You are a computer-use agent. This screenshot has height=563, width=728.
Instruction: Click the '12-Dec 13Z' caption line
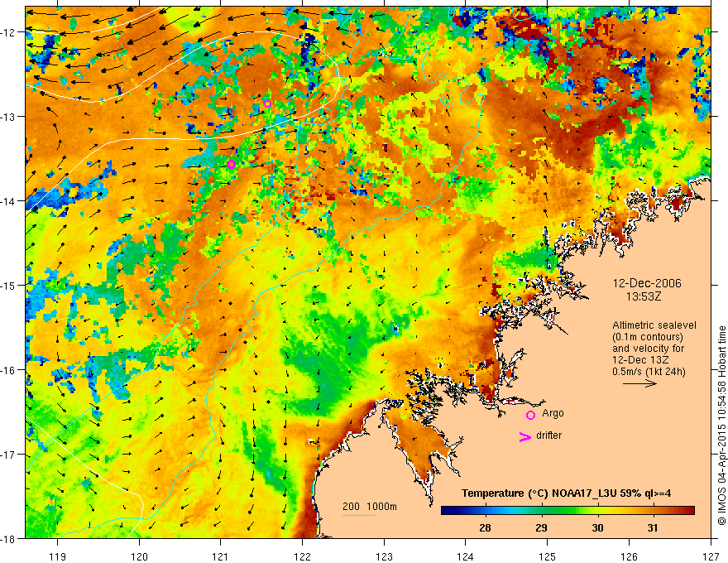tap(639, 360)
